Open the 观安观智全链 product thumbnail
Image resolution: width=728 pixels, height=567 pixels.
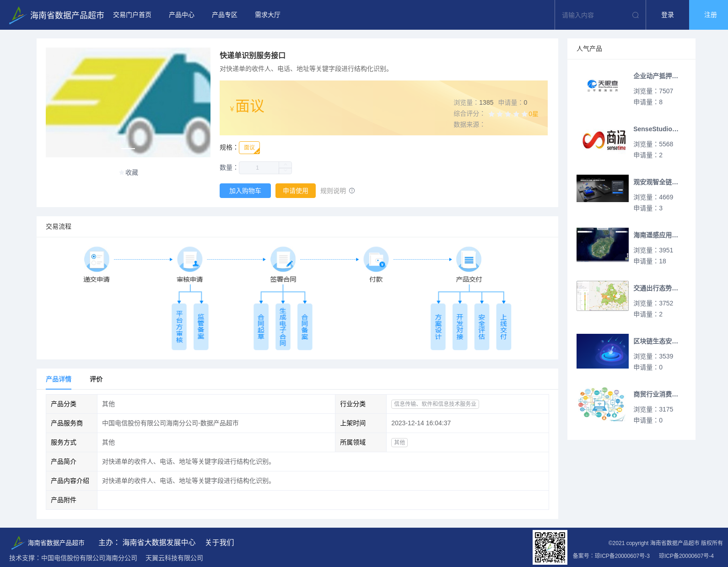(x=603, y=188)
